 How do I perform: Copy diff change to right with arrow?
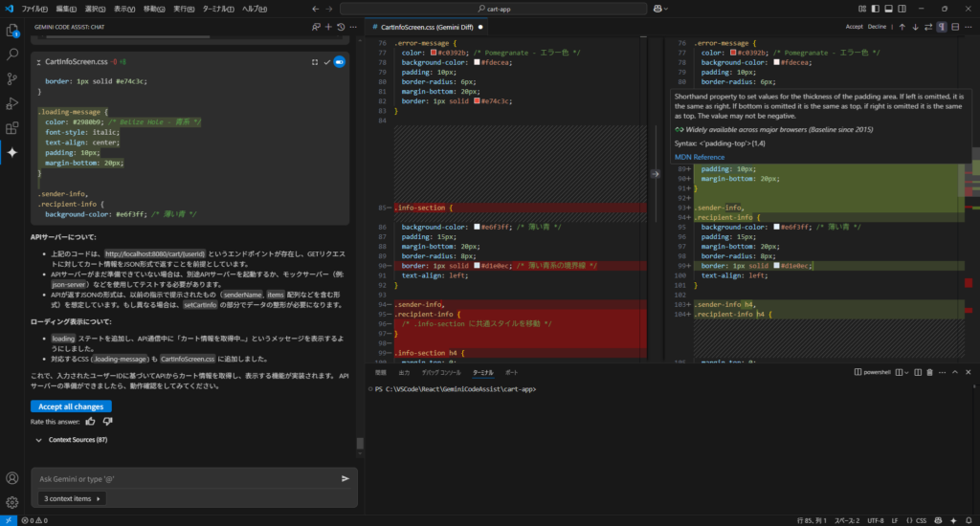655,174
